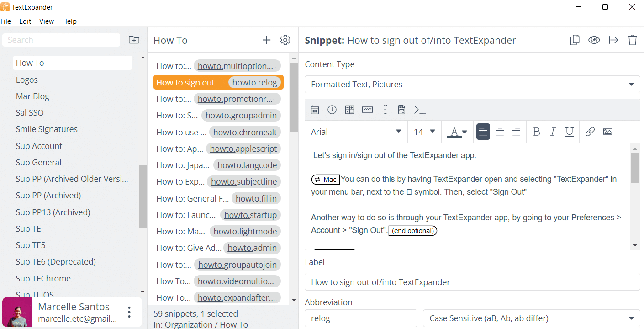
Task: Delete snippet with trash icon
Action: coord(632,40)
